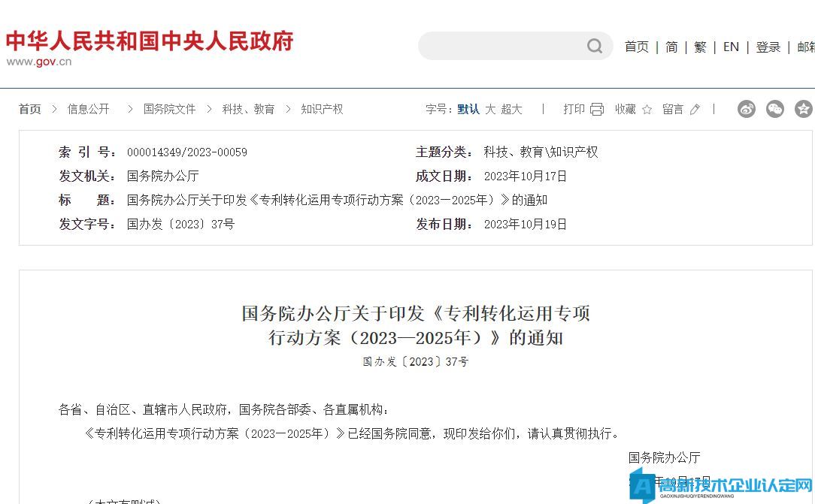Switch to traditional Chinese 繁
815x504 pixels.
pyautogui.click(x=700, y=47)
